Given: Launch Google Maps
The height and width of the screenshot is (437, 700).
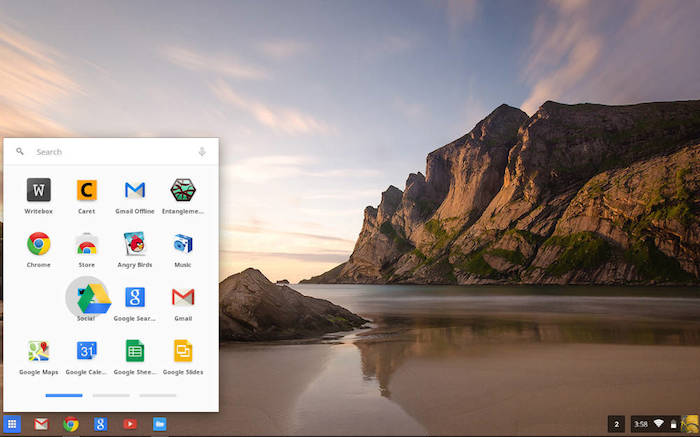Looking at the screenshot, I should pos(39,351).
